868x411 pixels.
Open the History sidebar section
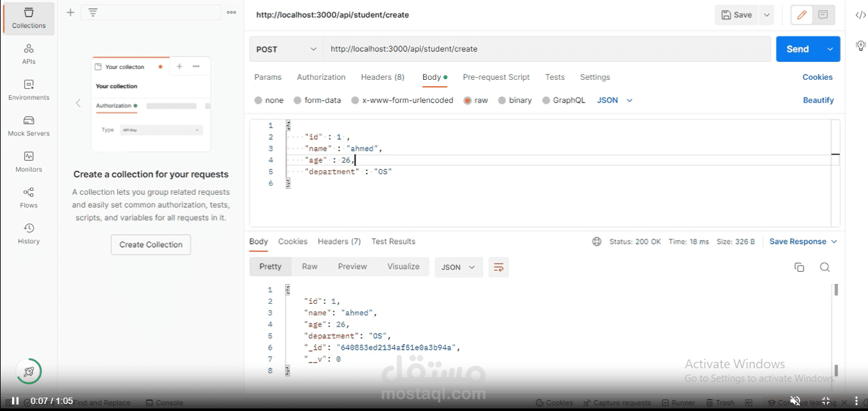(x=29, y=233)
